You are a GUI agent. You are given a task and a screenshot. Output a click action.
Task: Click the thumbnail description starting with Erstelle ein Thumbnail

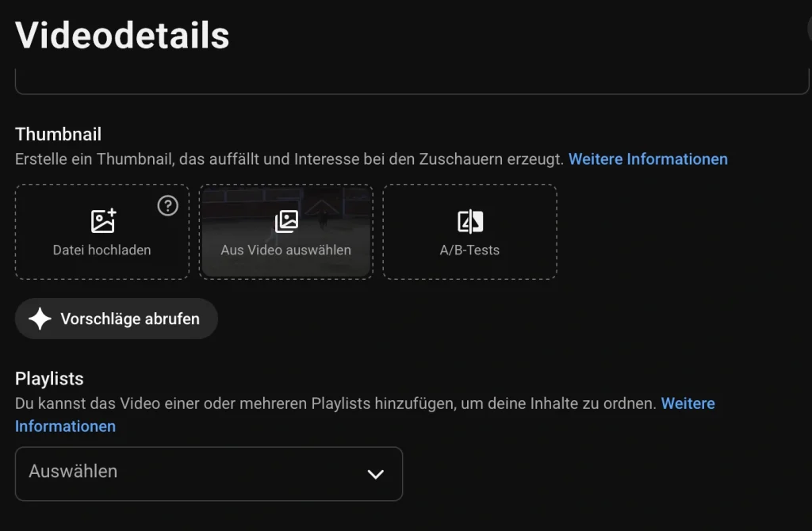coord(289,159)
